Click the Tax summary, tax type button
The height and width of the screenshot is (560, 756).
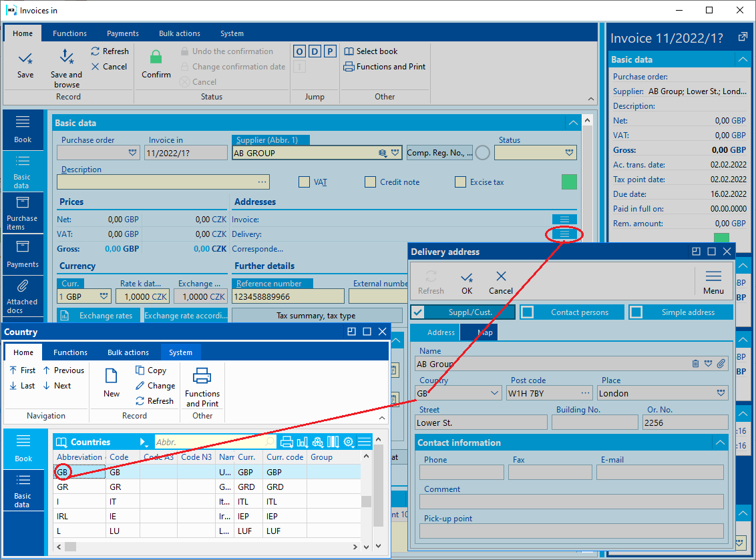click(316, 316)
